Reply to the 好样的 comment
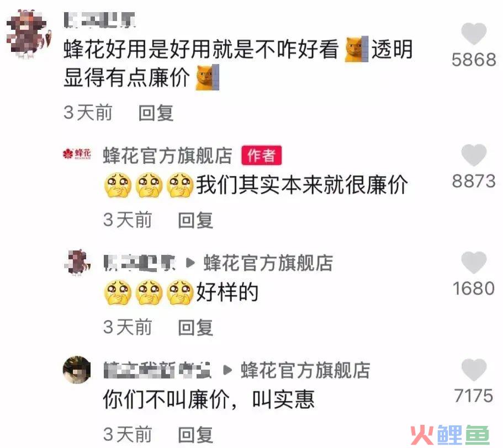 click(195, 328)
